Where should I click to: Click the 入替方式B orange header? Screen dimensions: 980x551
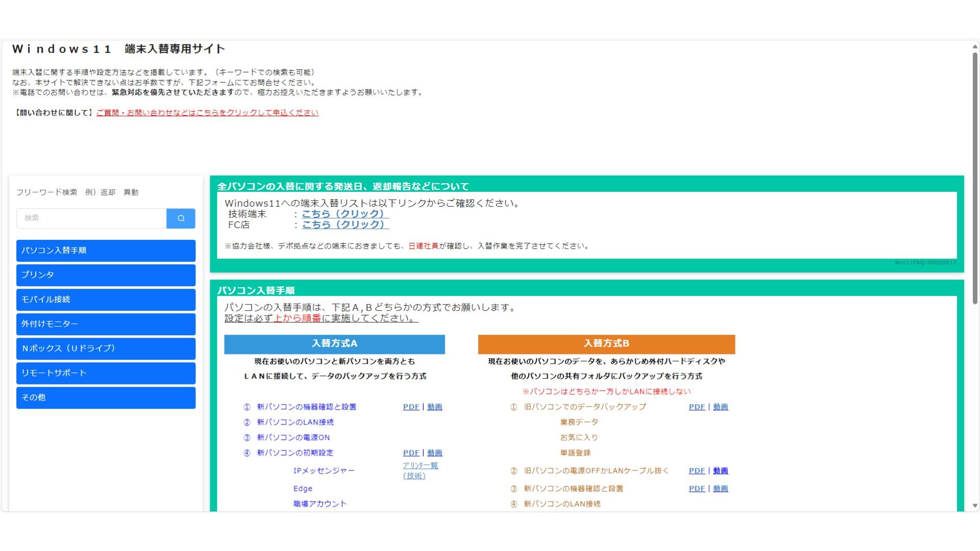point(606,344)
